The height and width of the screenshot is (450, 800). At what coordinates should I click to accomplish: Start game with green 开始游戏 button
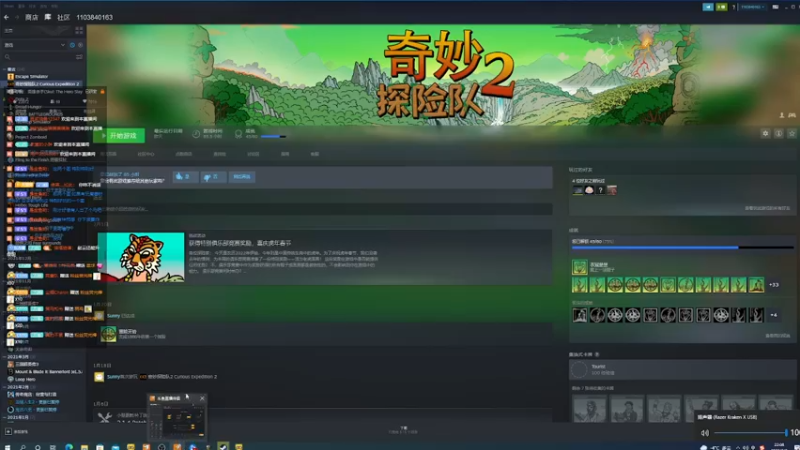[119, 136]
